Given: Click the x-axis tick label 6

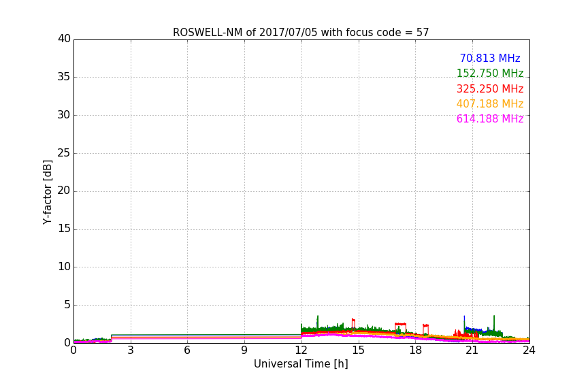Looking at the screenshot, I should click(187, 350).
